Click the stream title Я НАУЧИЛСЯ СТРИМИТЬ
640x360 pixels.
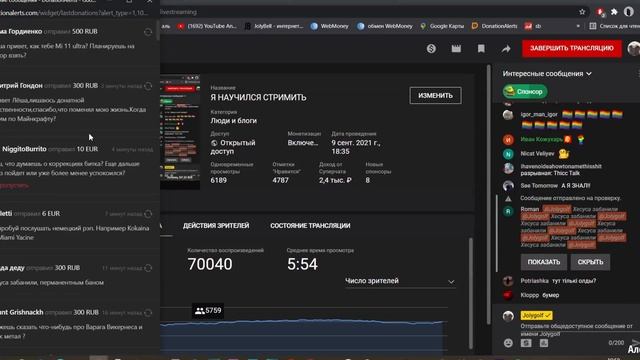[258, 98]
